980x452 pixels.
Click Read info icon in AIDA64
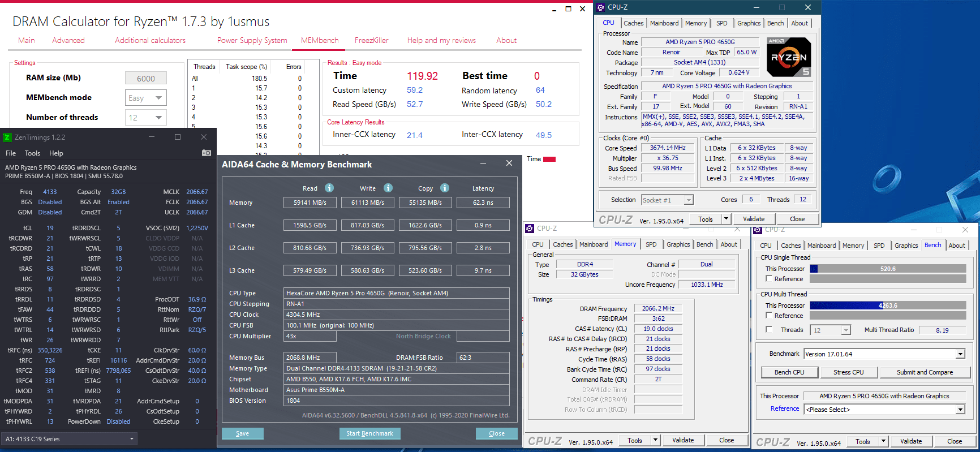tap(329, 188)
